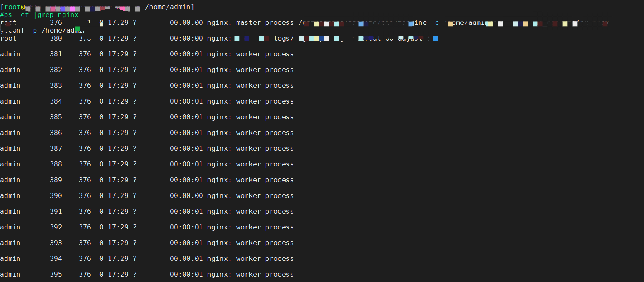Select PID 386 in process list

56,133
